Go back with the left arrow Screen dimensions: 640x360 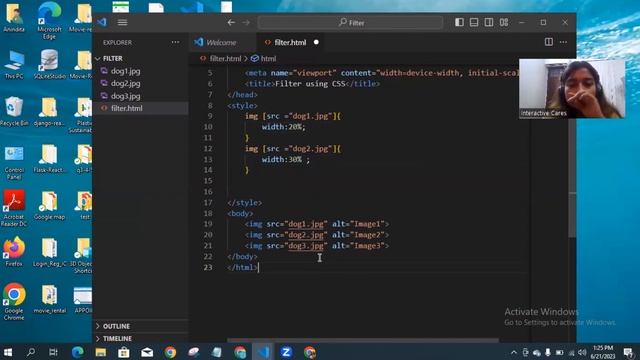point(231,22)
